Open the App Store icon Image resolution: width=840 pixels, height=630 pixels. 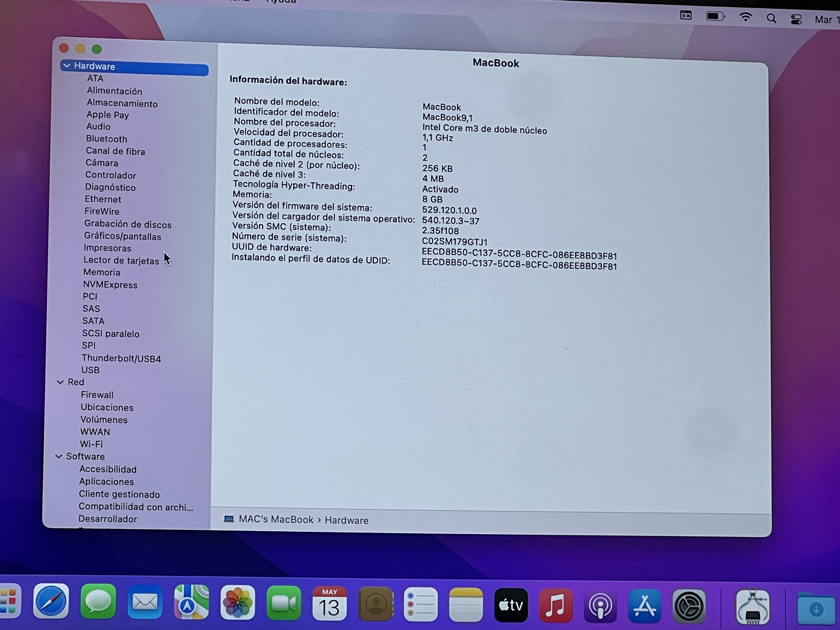644,606
